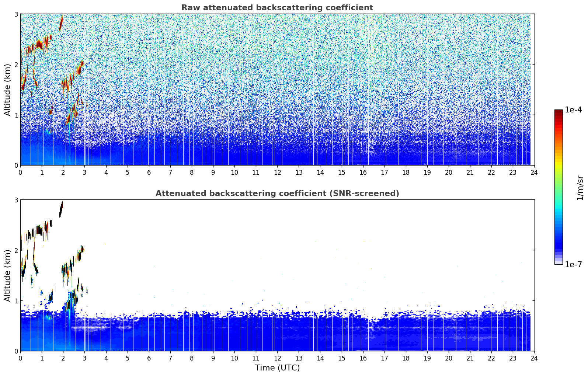Screen dimensions: 588x376
Task: Click the '6' hour tick under bottom plot
Action: 149,358
